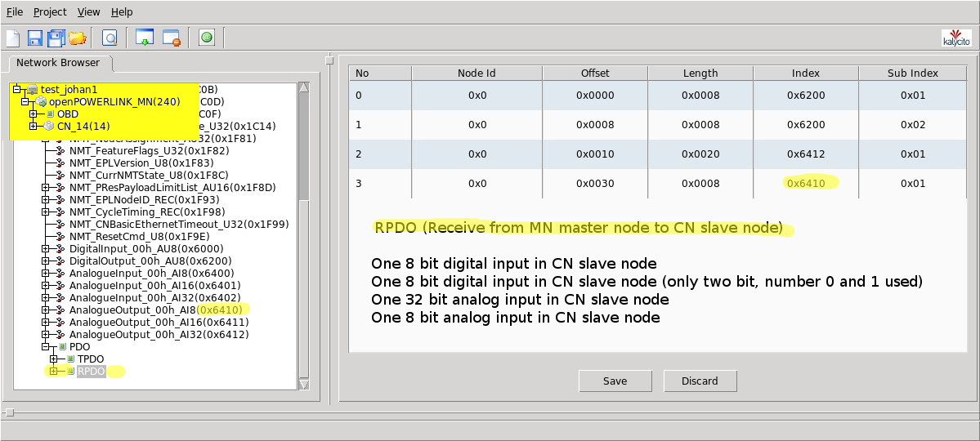Expand NMT_PResPayloadLimitList_AU16 node
This screenshot has height=441, width=980.
45,187
